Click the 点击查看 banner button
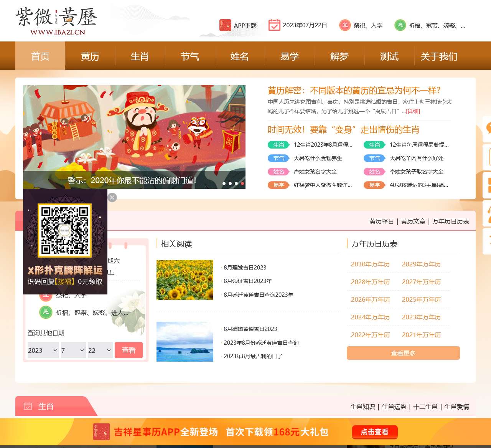The image size is (491, 448). pyautogui.click(x=375, y=432)
